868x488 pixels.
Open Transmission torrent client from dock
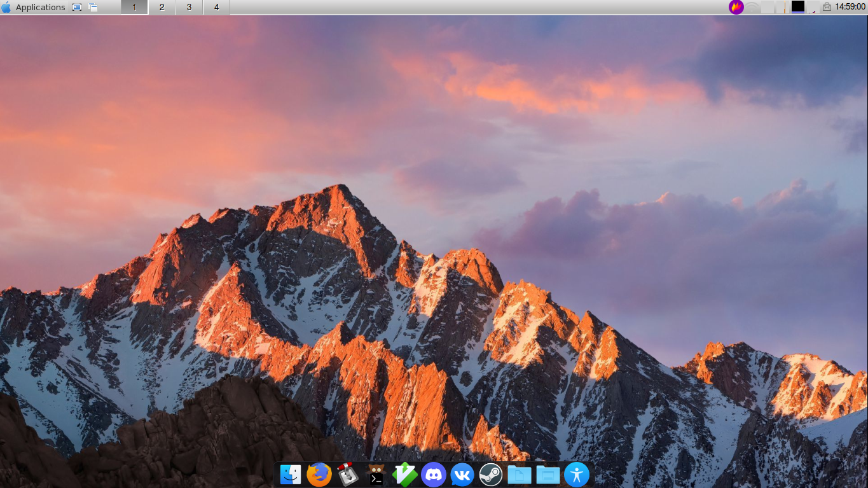[x=348, y=475]
